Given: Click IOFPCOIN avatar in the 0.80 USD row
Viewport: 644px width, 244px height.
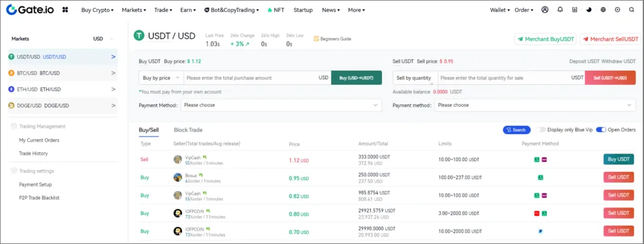Looking at the screenshot, I should (178, 213).
